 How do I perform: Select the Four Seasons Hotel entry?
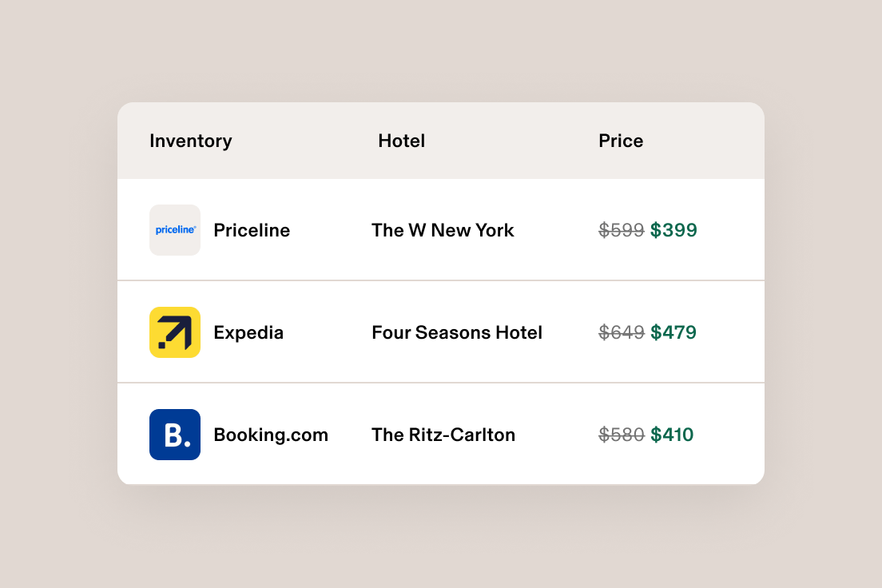(x=456, y=332)
